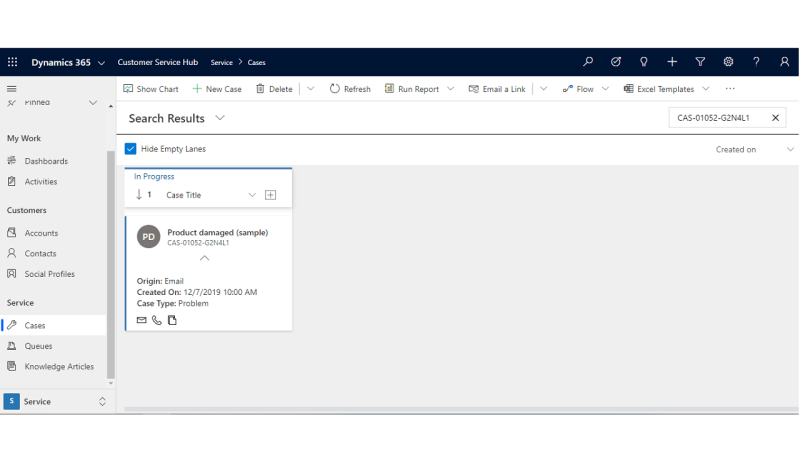Expand the Run Report dropdown arrow

[450, 89]
